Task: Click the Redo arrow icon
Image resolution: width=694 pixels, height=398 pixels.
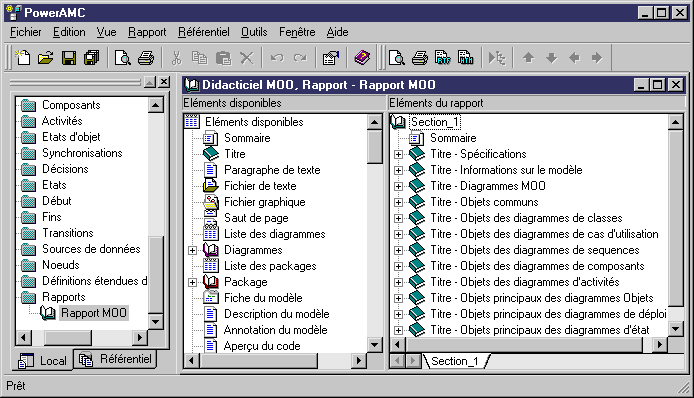Action: [x=300, y=58]
